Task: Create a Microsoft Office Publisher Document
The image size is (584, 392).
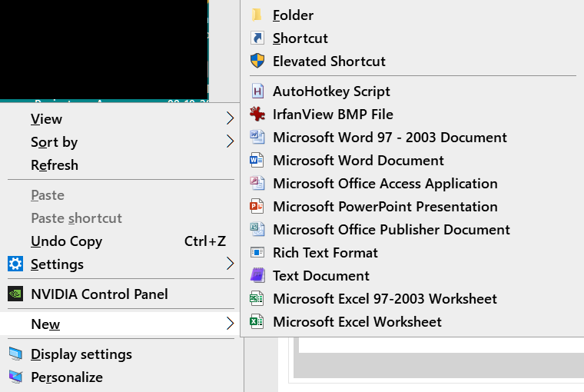Action: (x=413, y=230)
